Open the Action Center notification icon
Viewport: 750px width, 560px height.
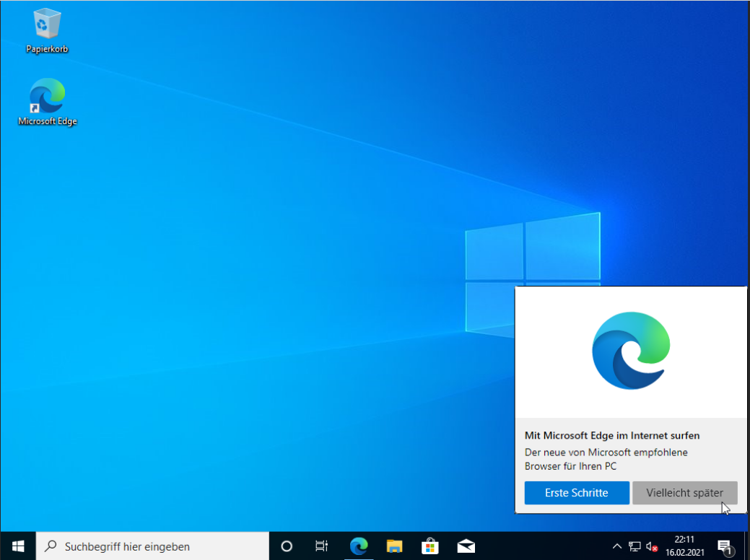pos(725,546)
